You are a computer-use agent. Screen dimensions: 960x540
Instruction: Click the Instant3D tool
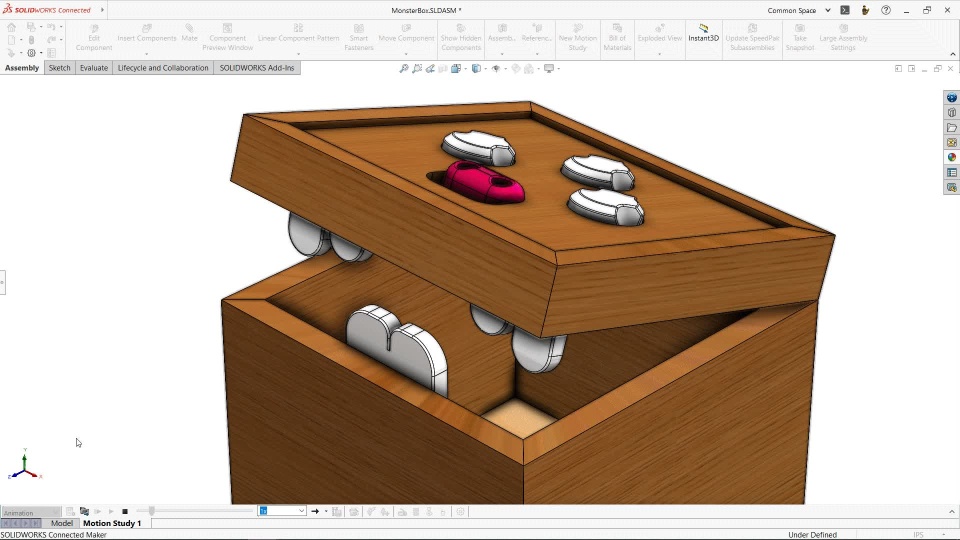(703, 33)
